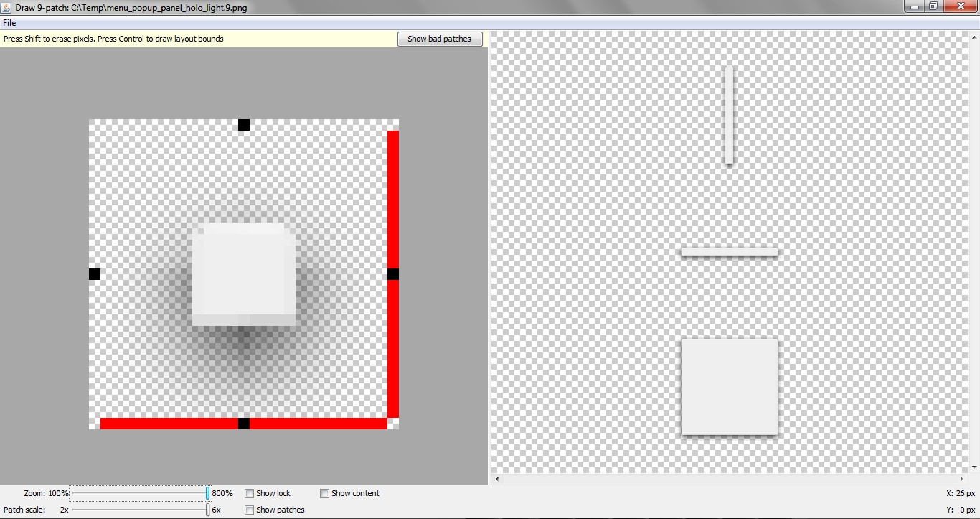Click the top black patch marker
Image resolution: width=980 pixels, height=519 pixels.
tap(244, 125)
